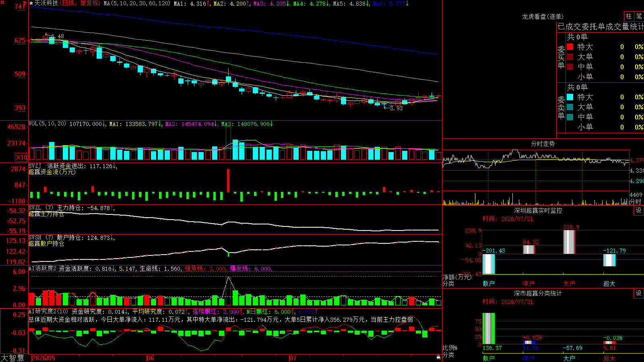Image resolution: width=644 pixels, height=362 pixels.
Task: Click the dark red 中单 buy swatch
Action: (x=570, y=67)
